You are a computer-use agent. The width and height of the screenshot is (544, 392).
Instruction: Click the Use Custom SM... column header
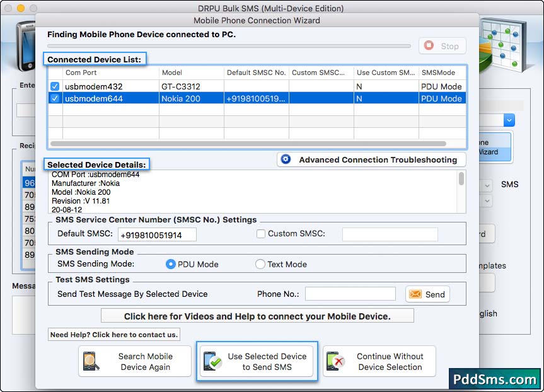click(x=386, y=72)
